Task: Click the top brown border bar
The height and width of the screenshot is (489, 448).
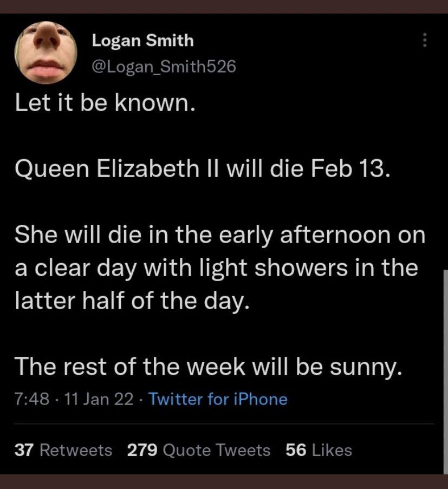Action: click(224, 6)
